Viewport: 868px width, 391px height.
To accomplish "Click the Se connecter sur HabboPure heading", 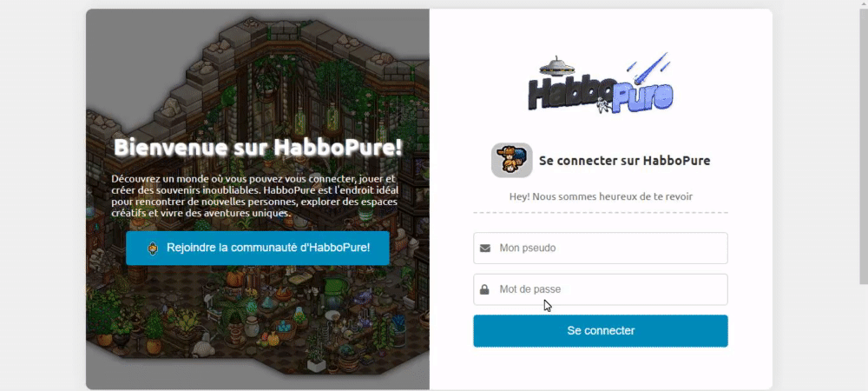I will (624, 161).
